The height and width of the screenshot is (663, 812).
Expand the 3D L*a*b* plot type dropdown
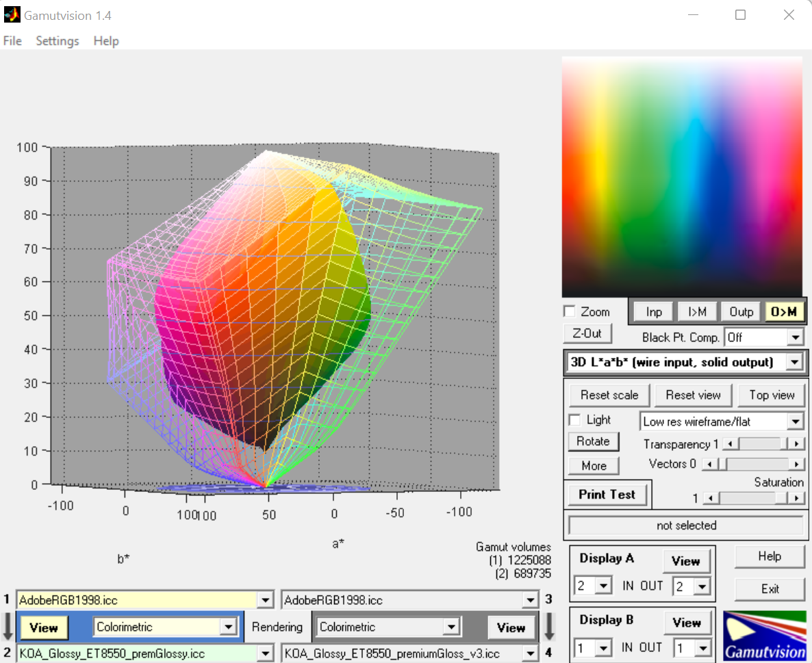tap(794, 362)
